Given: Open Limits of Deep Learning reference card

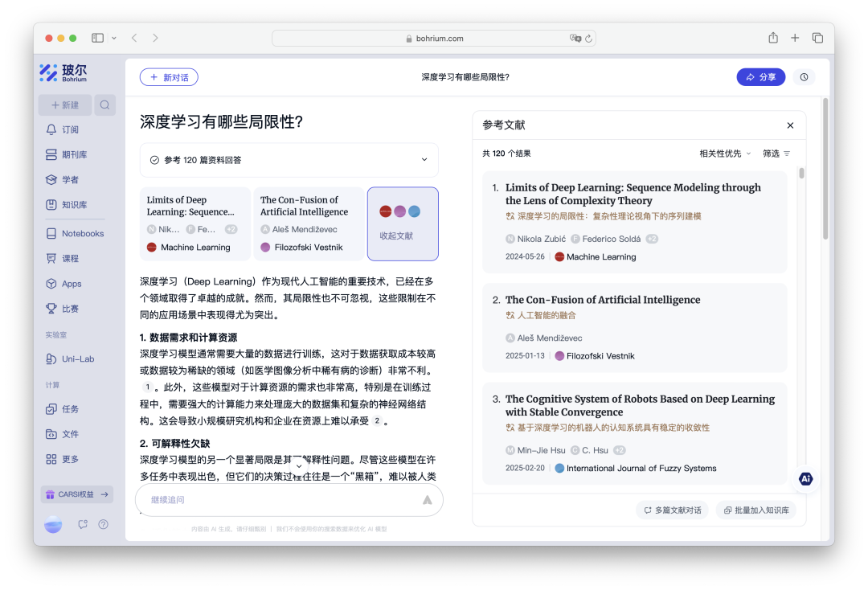Looking at the screenshot, I should pyautogui.click(x=194, y=223).
